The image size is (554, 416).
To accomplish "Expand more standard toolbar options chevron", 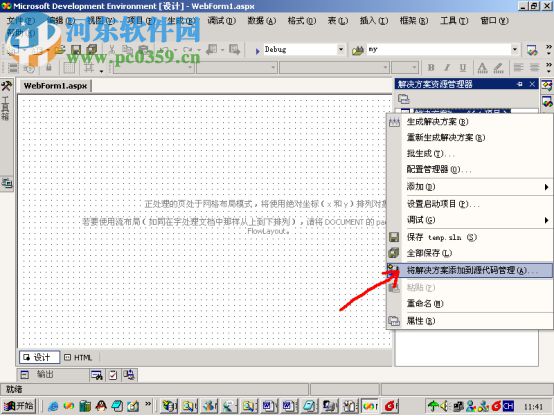I will [549, 49].
